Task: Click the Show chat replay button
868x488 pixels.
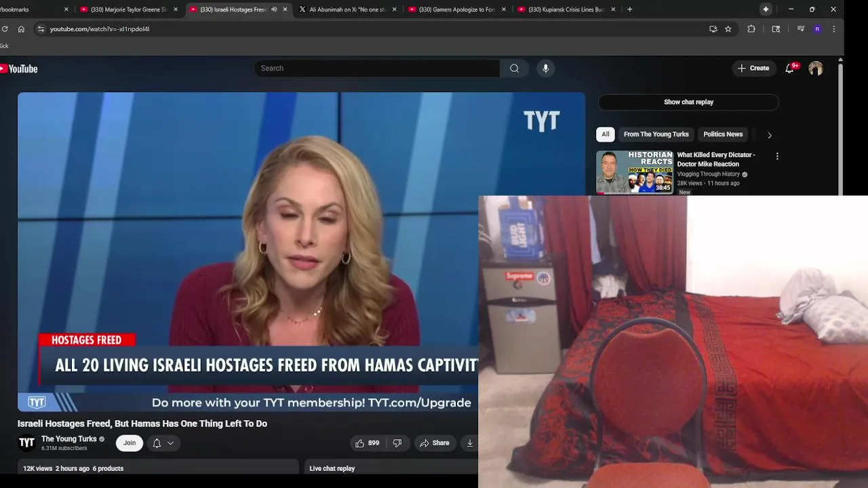Action: (688, 102)
